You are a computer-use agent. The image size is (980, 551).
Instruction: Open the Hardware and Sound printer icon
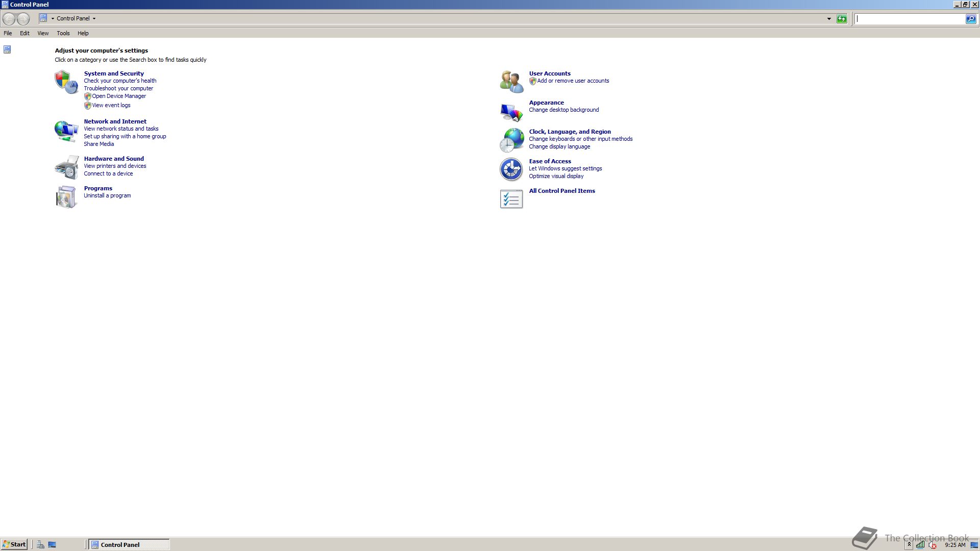pos(66,167)
